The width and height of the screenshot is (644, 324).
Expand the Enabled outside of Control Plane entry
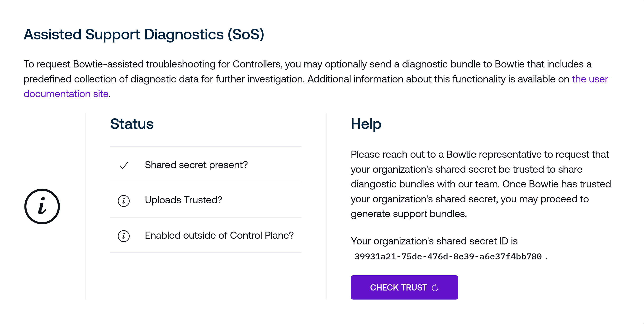pos(219,235)
